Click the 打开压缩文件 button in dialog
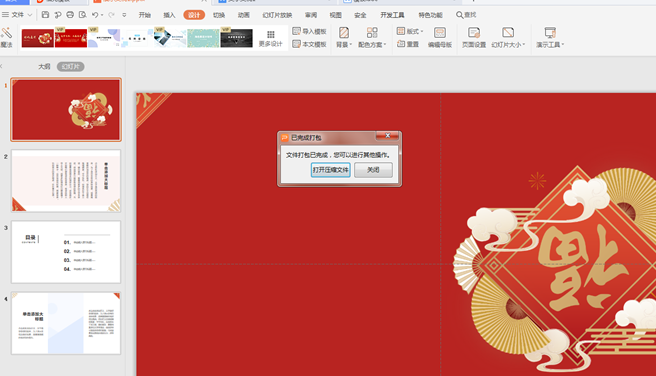 coord(331,170)
